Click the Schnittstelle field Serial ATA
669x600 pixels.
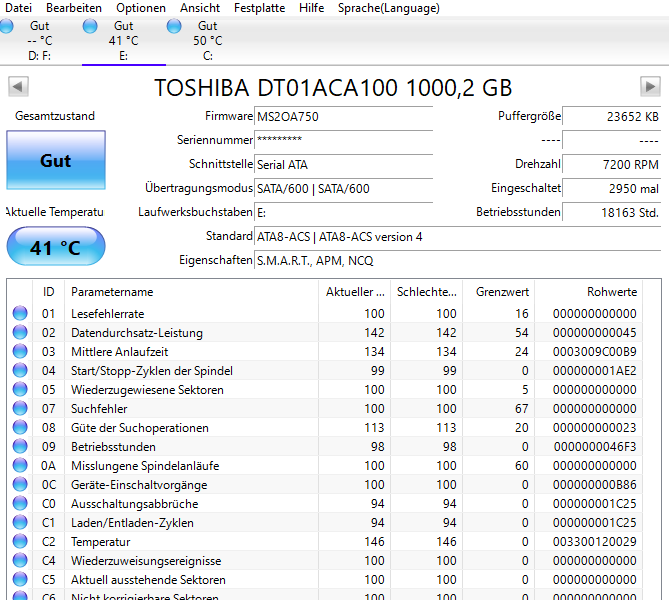click(343, 164)
